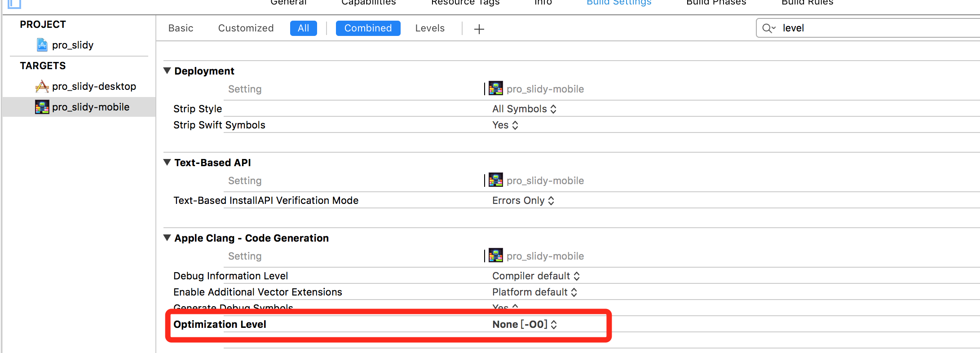Show Customized build settings

pyautogui.click(x=246, y=28)
